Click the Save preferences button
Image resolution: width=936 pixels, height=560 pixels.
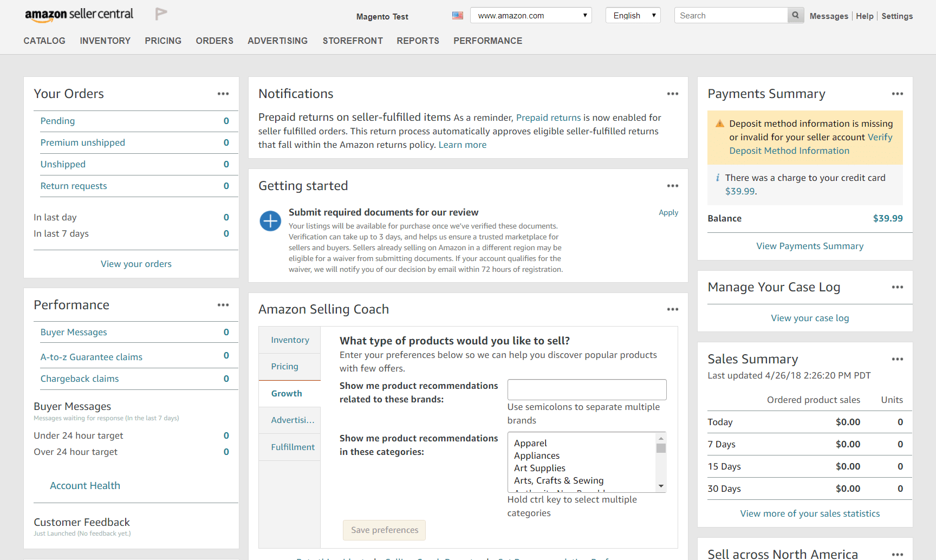385,530
